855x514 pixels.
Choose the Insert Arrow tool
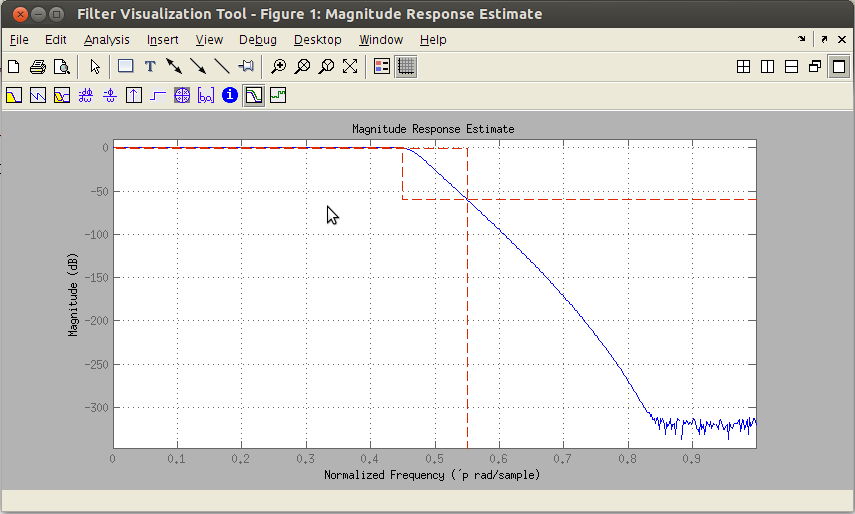click(x=198, y=66)
